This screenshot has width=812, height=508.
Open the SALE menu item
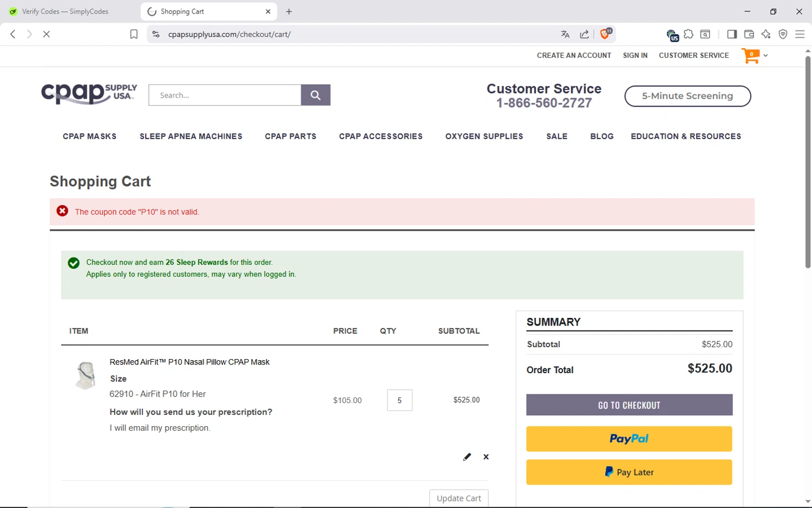click(x=557, y=136)
